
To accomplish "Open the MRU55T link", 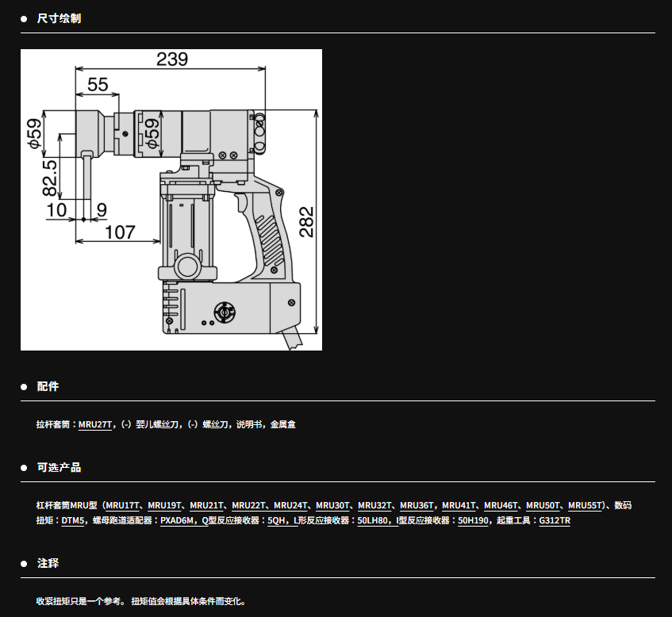I will click(x=586, y=505).
